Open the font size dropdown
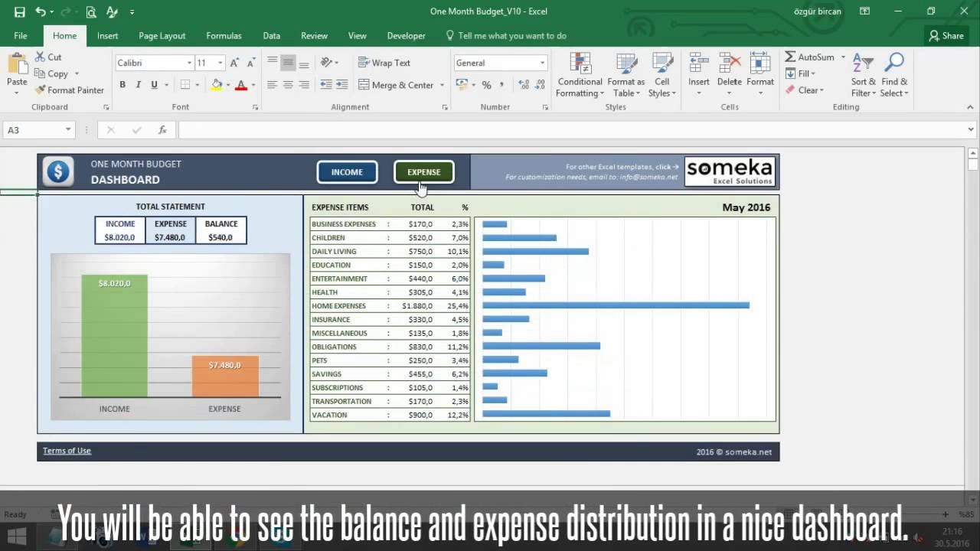 pyautogui.click(x=220, y=63)
